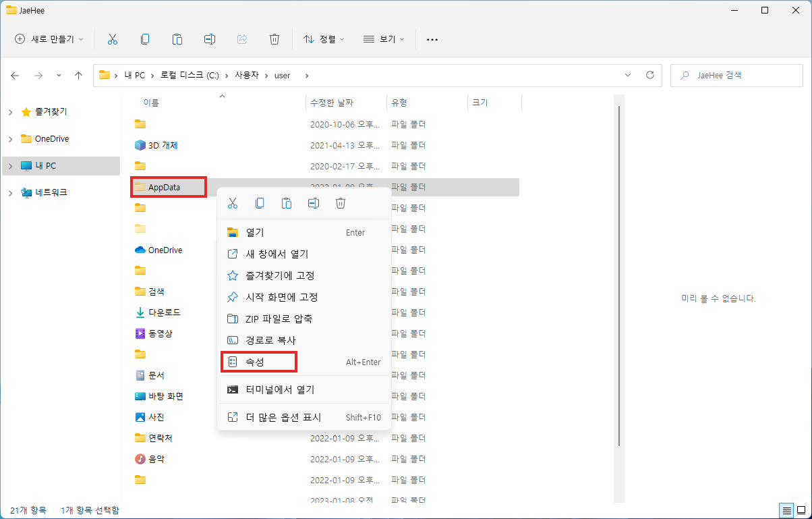Click the toolbar Delete trash icon
812x519 pixels.
(x=274, y=39)
